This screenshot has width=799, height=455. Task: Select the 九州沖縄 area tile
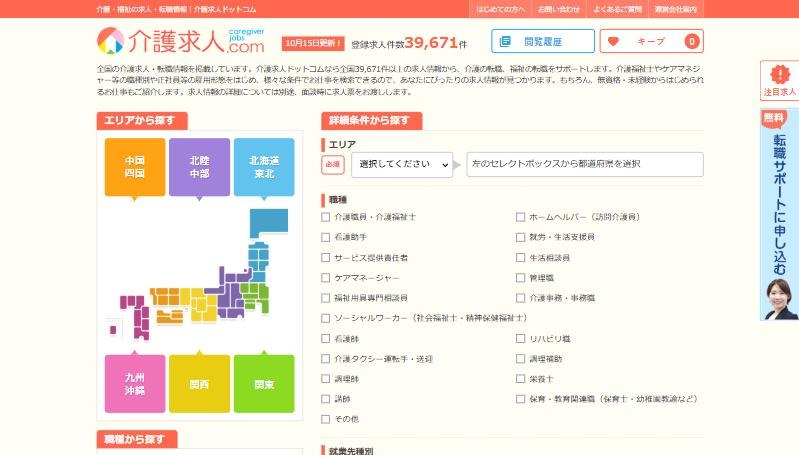coord(135,384)
